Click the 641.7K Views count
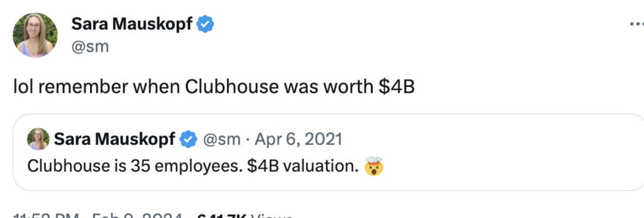The height and width of the screenshot is (218, 644). (x=245, y=216)
